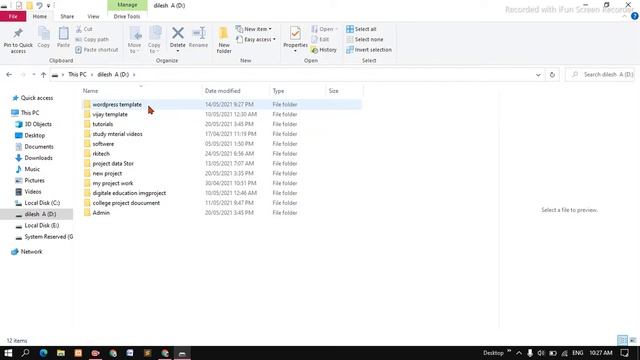Go back with the Back arrow

tap(9, 75)
